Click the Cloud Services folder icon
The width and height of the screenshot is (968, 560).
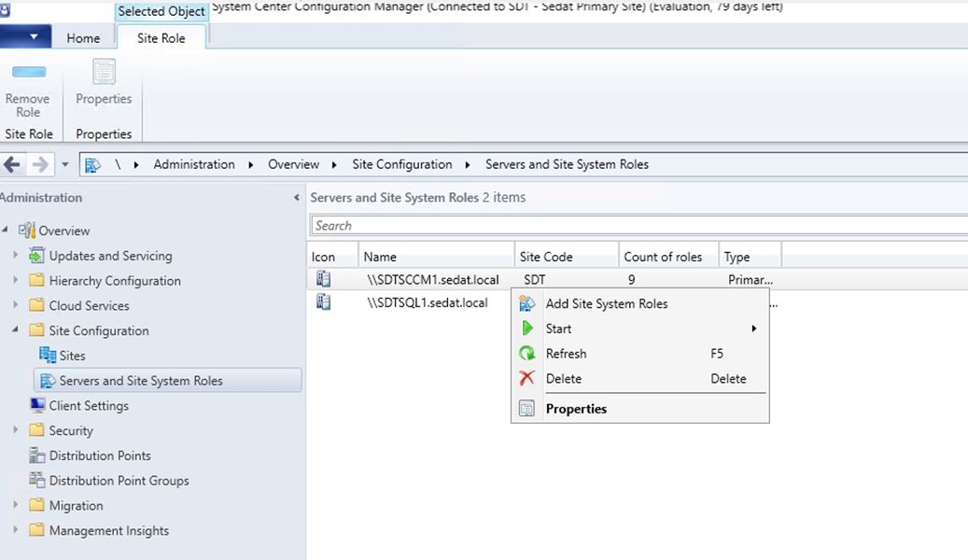point(37,305)
